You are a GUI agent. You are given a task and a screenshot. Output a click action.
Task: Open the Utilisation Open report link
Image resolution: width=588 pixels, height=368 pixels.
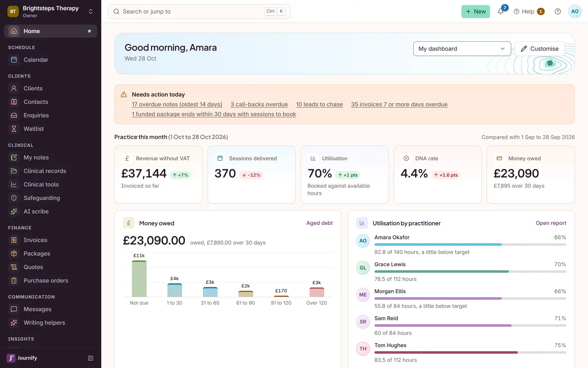(x=551, y=223)
